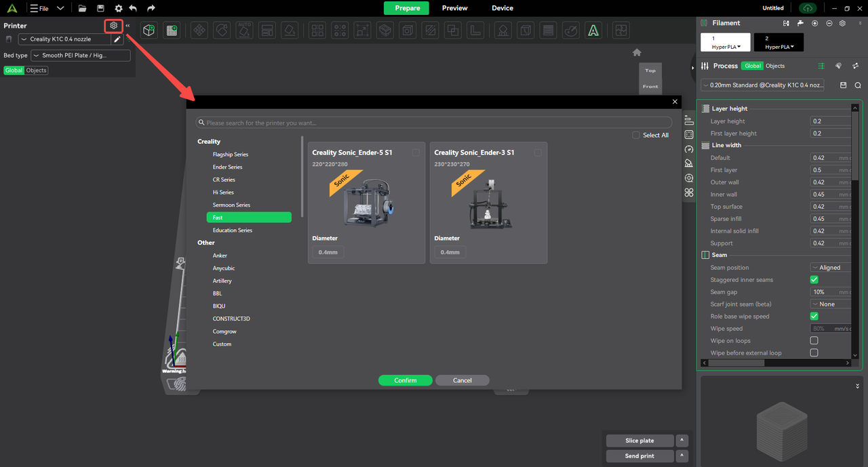Select the Prepare tab
Screen dimensions: 868x467
click(x=407, y=8)
